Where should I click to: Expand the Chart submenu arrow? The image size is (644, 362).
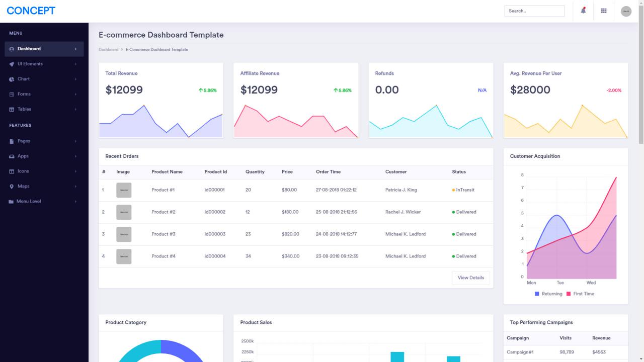tap(75, 79)
